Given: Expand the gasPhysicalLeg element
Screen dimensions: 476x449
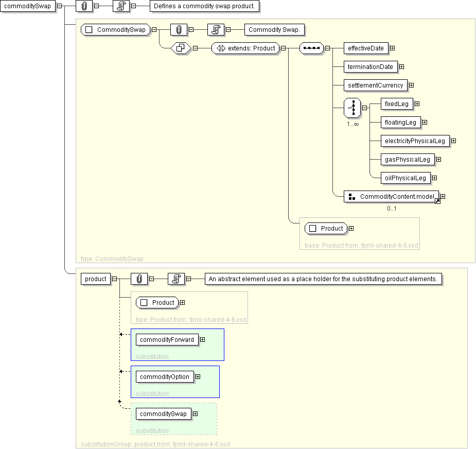Looking at the screenshot, I should click(438, 160).
